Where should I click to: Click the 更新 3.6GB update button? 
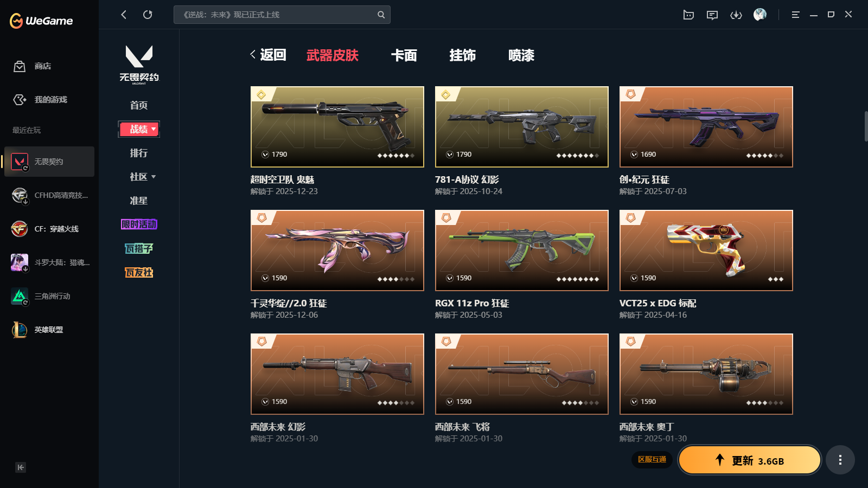(x=750, y=460)
